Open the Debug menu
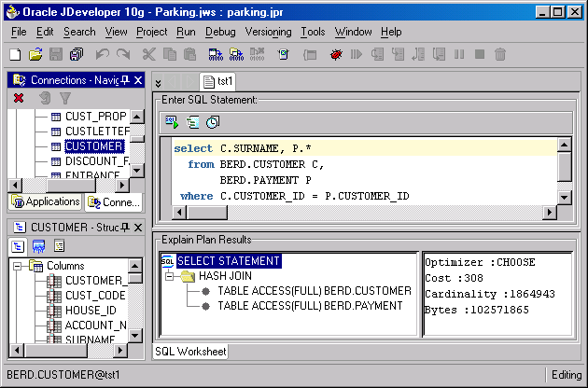Screen dimensions: 588x388 coord(220,32)
